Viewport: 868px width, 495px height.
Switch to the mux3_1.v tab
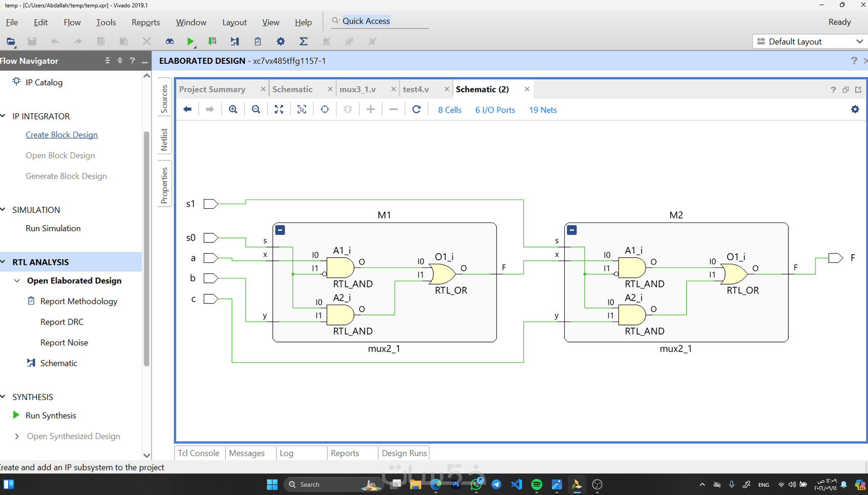pos(357,89)
